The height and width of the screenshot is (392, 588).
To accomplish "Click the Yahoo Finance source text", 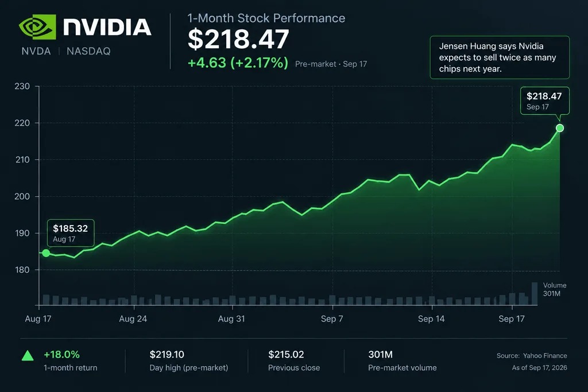I will click(545, 356).
